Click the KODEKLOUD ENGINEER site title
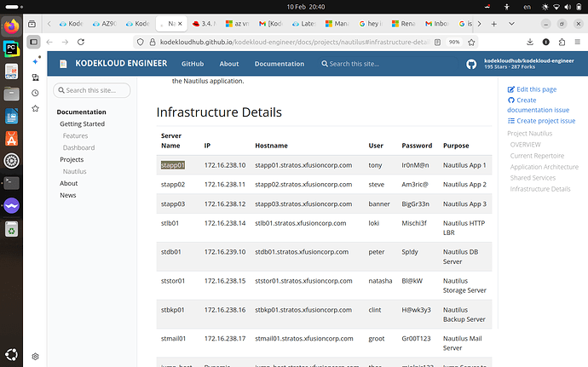The image size is (588, 367). 121,64
